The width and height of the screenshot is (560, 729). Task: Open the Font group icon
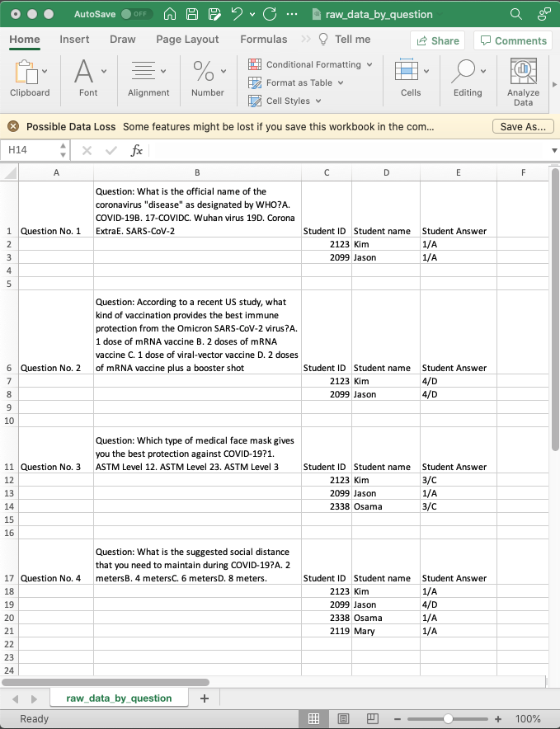84,71
